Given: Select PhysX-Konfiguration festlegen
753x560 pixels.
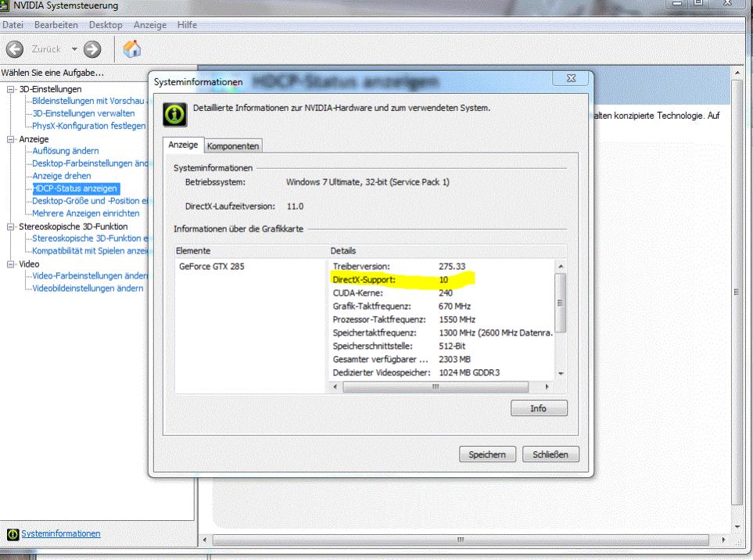Looking at the screenshot, I should click(89, 126).
